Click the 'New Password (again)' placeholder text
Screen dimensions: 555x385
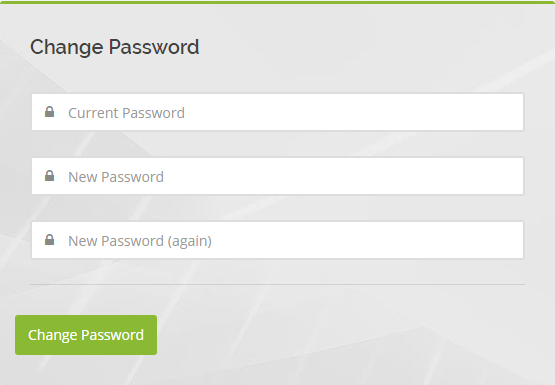[x=140, y=241]
